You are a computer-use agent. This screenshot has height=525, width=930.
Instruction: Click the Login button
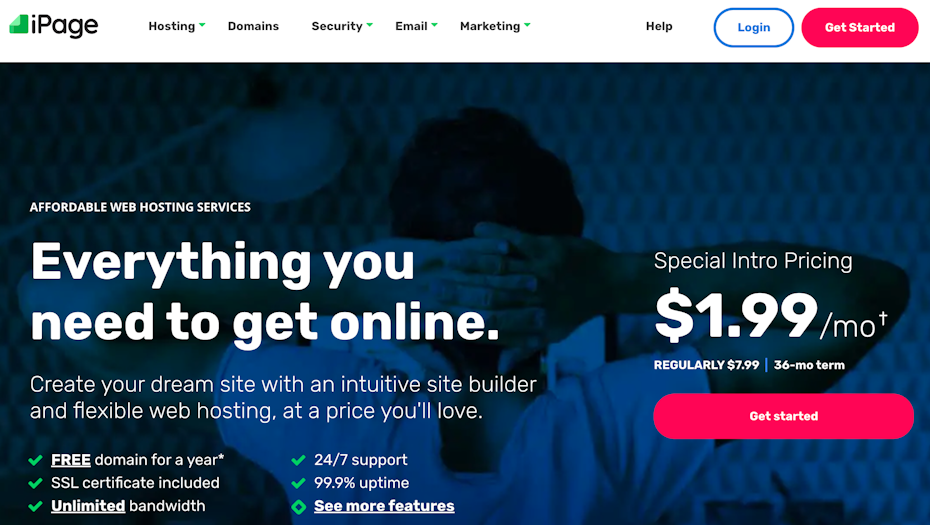click(x=753, y=27)
